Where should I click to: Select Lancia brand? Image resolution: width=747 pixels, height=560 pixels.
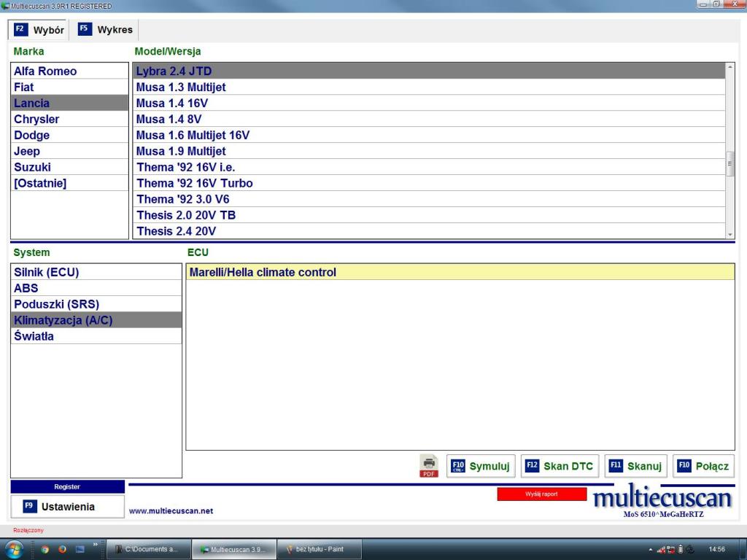(69, 103)
